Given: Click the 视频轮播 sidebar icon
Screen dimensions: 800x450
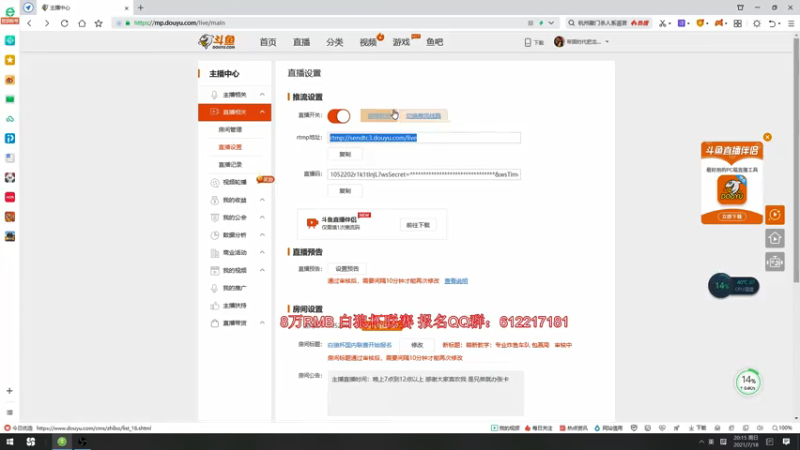Looking at the screenshot, I should (215, 182).
